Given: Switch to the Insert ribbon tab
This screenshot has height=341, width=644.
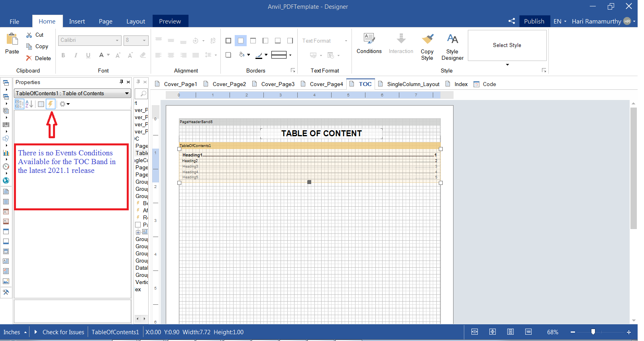Looking at the screenshot, I should coord(77,21).
